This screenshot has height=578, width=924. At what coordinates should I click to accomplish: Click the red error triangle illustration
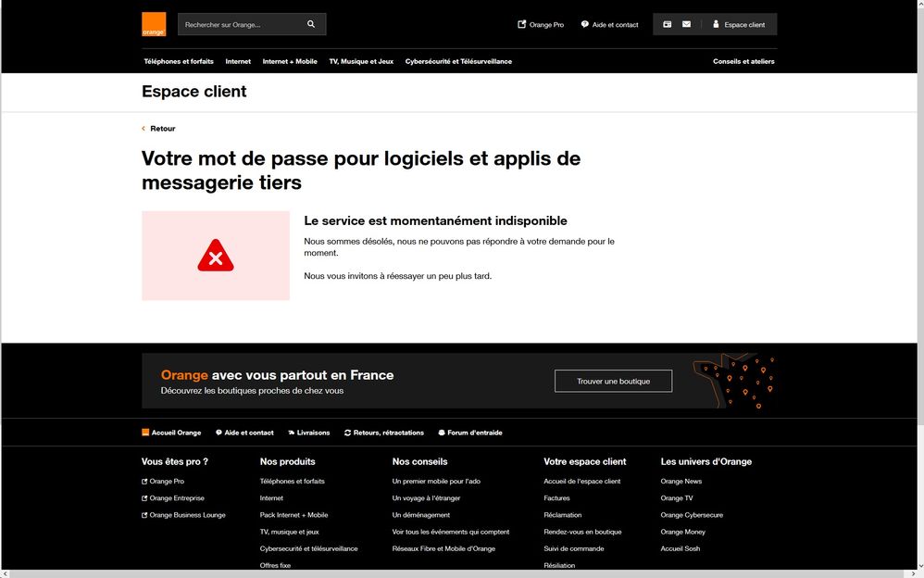tap(215, 255)
